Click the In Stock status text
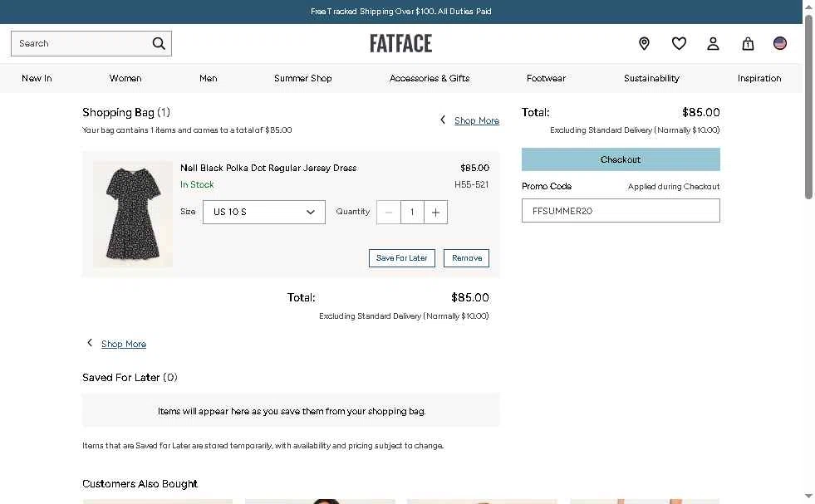815x504 pixels. click(197, 184)
